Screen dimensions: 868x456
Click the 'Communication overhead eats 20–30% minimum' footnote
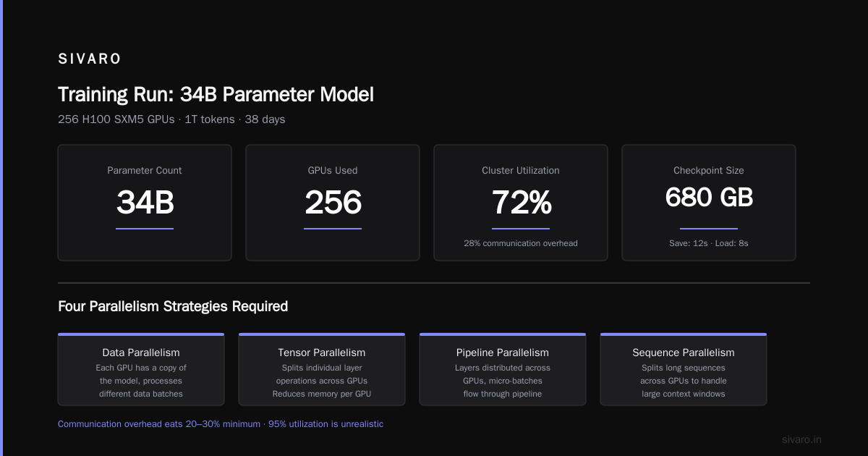pyautogui.click(x=159, y=424)
